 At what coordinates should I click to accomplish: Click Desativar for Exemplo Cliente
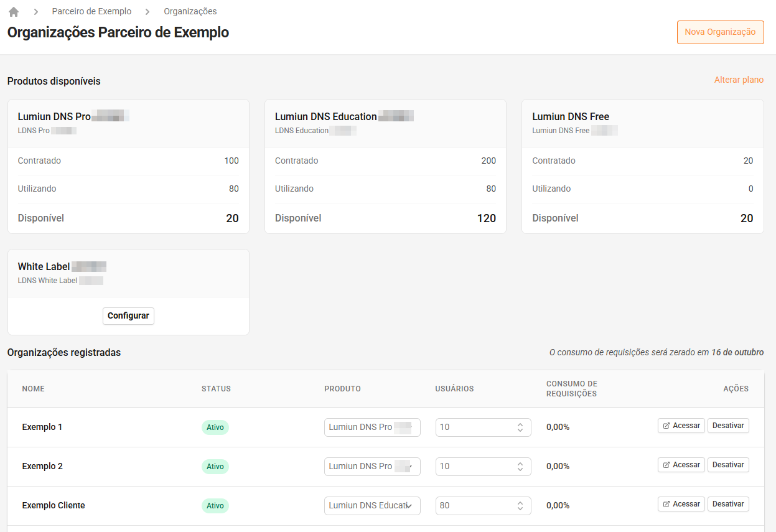point(728,504)
